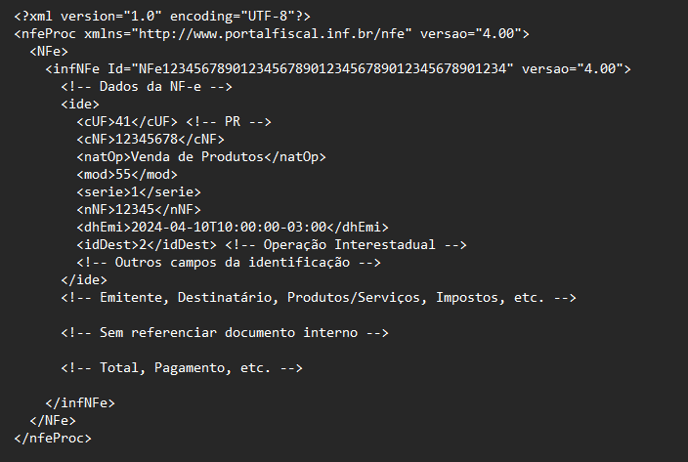
Task: Click the opening NFe tag
Action: tap(49, 51)
